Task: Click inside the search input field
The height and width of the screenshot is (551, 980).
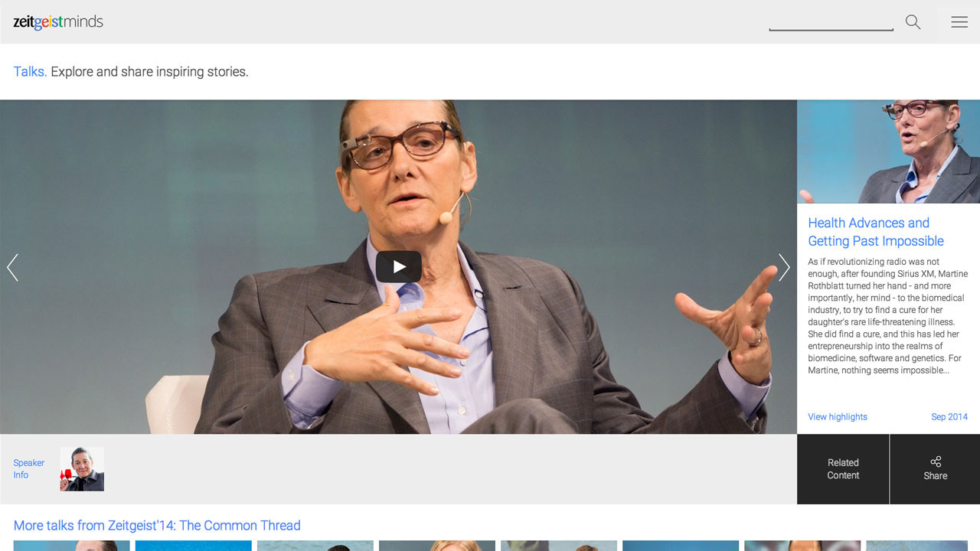Action: tap(831, 21)
